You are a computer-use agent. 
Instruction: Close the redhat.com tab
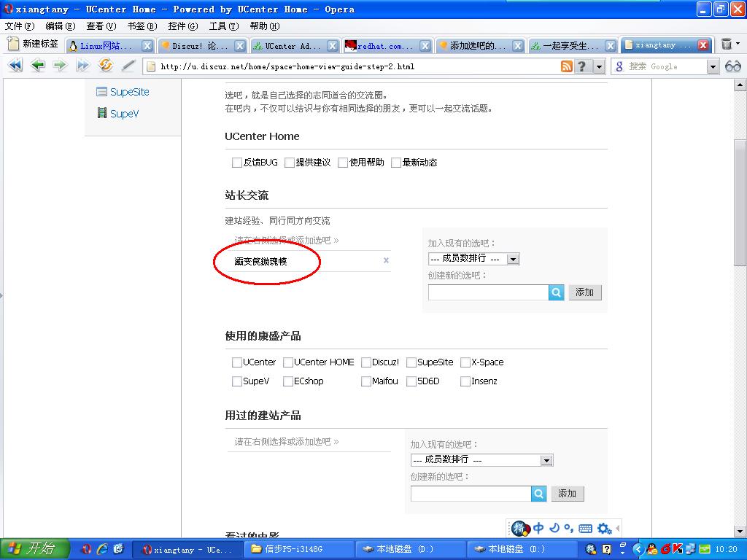click(x=425, y=46)
